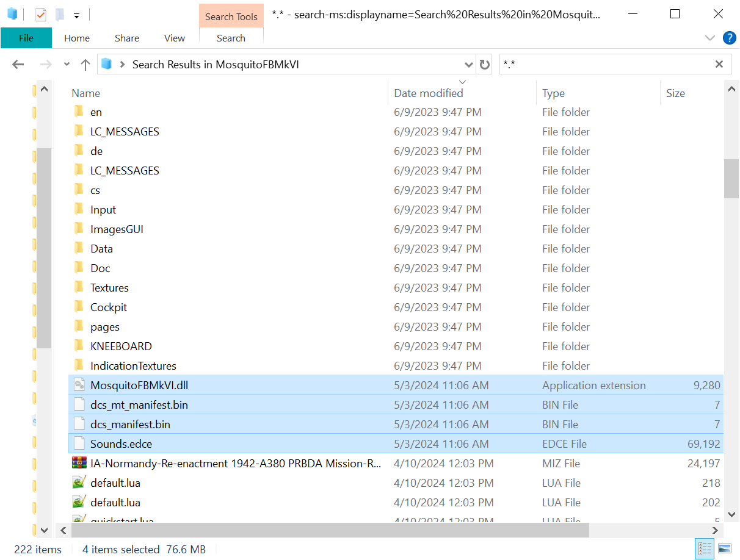The height and width of the screenshot is (560, 740).
Task: Refresh the search results
Action: (485, 64)
